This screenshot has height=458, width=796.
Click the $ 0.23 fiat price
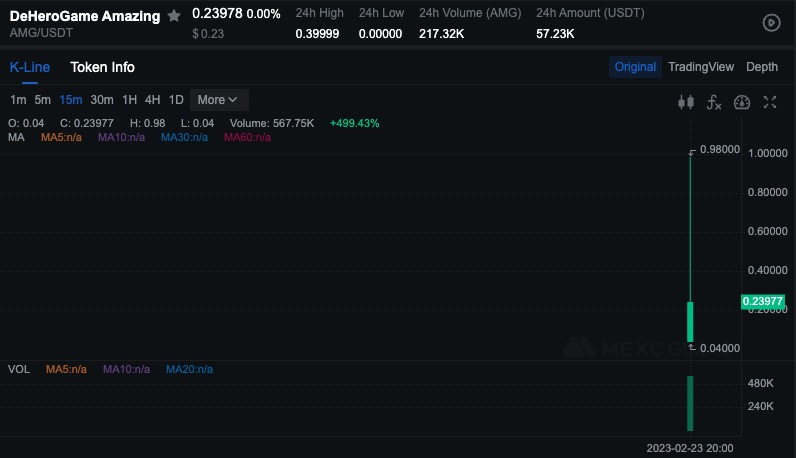208,34
